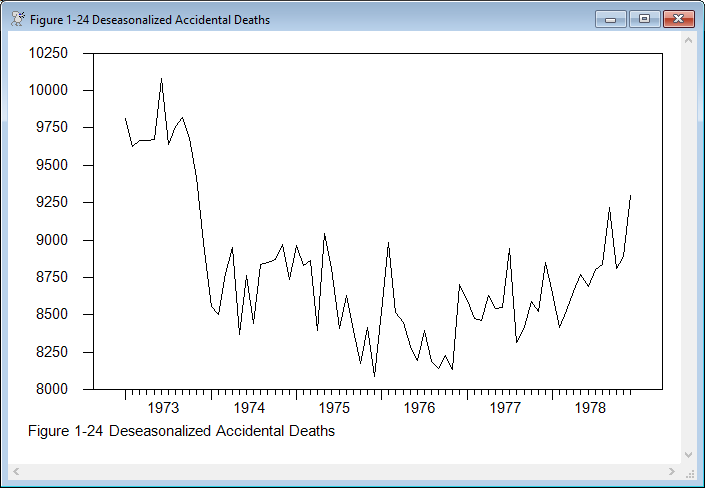Click the 1975 x-axis label
This screenshot has height=488, width=705.
click(334, 407)
